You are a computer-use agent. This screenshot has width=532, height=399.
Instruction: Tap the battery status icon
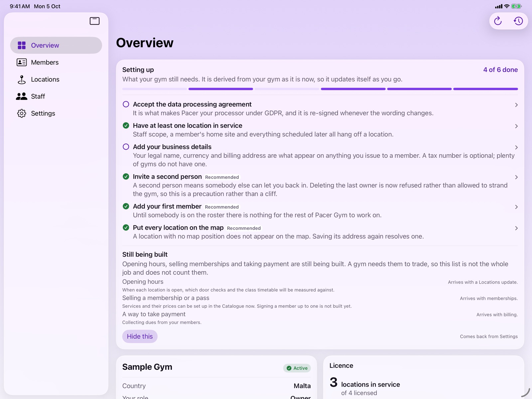click(516, 6)
